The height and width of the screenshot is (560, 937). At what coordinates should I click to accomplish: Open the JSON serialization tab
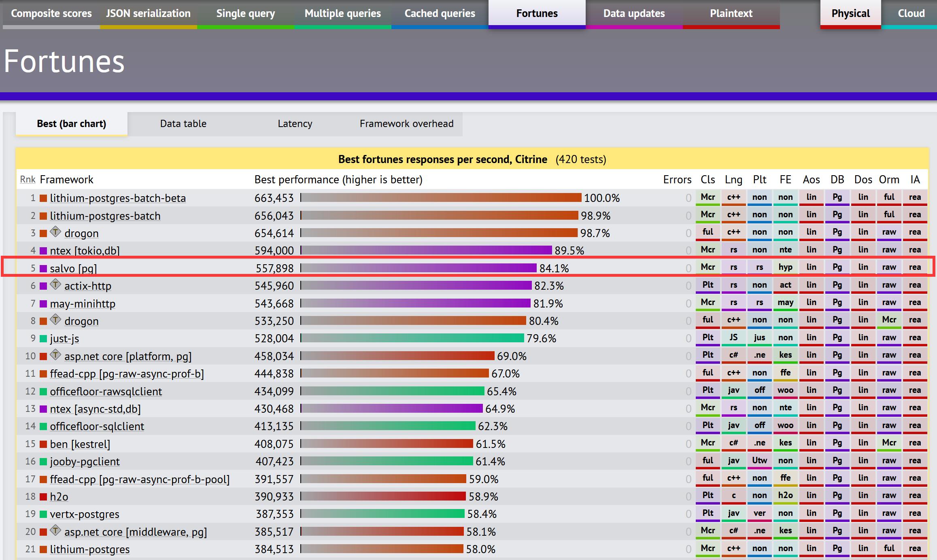point(148,14)
